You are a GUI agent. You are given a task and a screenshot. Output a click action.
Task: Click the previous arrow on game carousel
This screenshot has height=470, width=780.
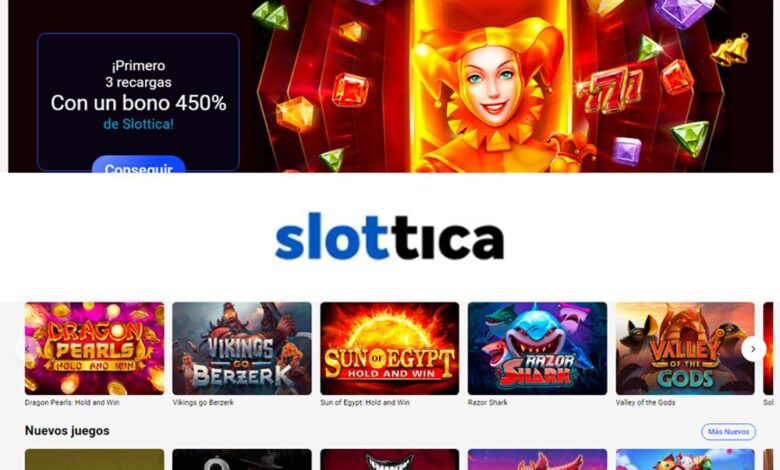tap(26, 349)
